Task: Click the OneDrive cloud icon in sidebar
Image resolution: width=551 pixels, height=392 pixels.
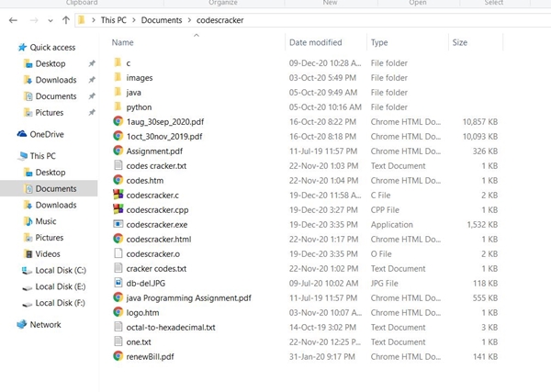Action: coord(22,134)
